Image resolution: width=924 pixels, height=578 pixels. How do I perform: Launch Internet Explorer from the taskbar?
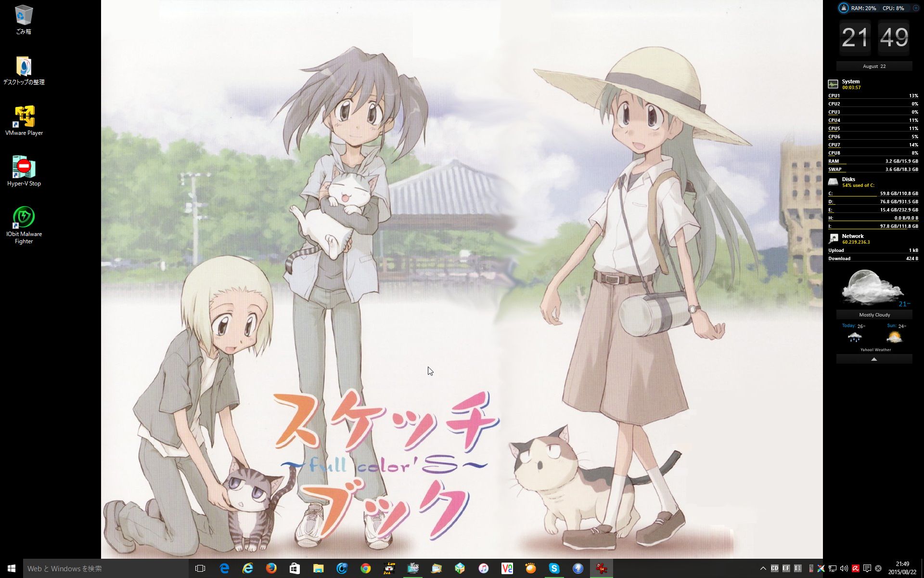pos(248,568)
